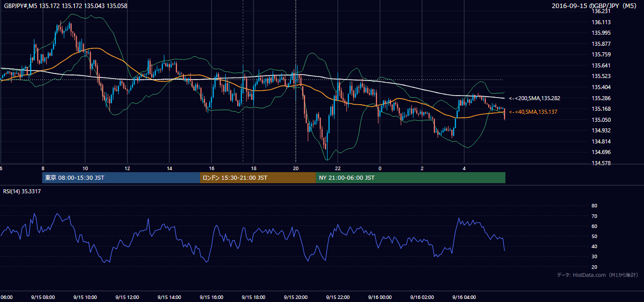
Task: Click price axis value 135.286
Action: click(x=601, y=98)
